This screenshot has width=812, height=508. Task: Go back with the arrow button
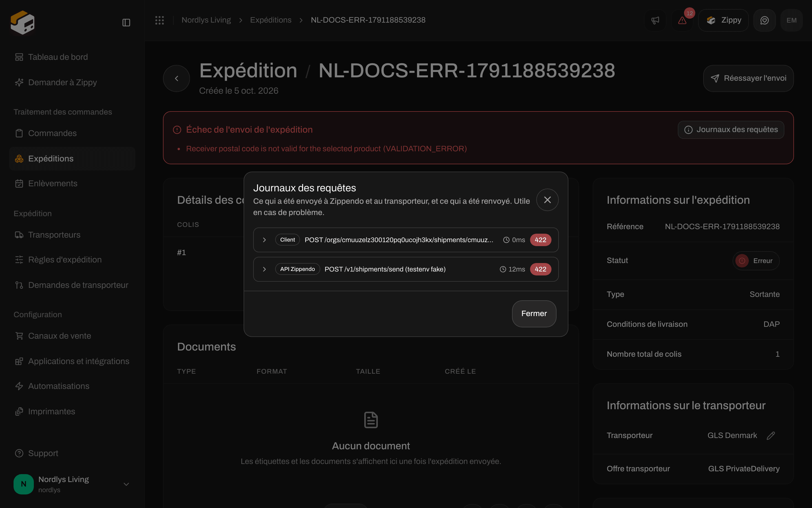click(x=176, y=78)
